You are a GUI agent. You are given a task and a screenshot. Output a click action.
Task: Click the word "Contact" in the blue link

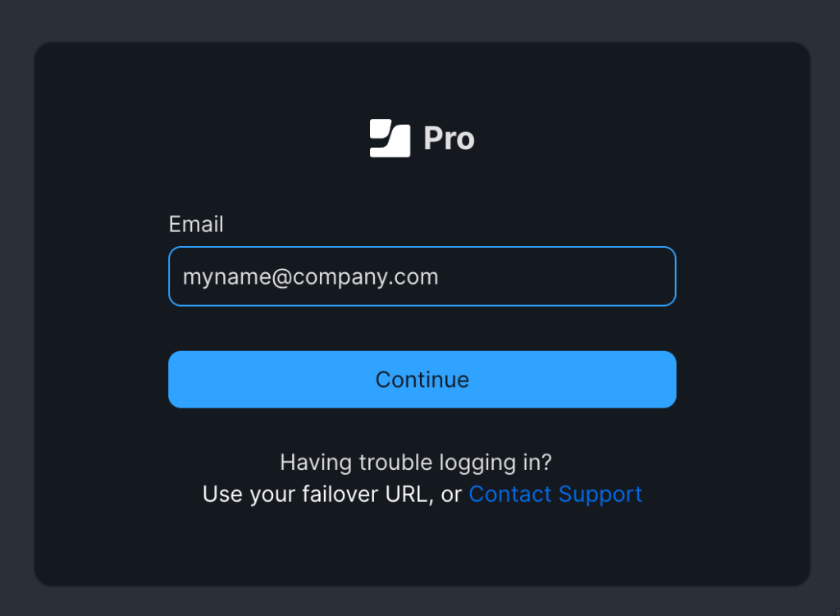coord(510,494)
